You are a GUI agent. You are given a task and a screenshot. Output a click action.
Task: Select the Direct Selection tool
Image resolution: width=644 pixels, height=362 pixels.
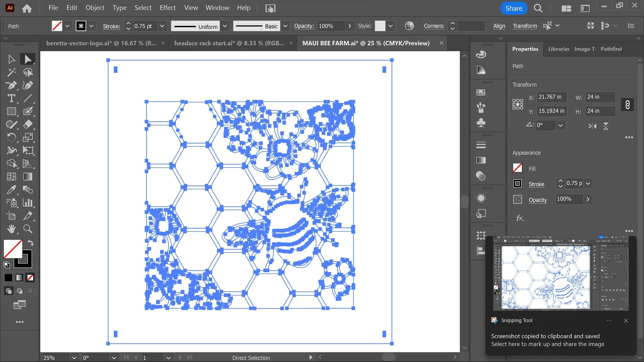click(x=28, y=59)
